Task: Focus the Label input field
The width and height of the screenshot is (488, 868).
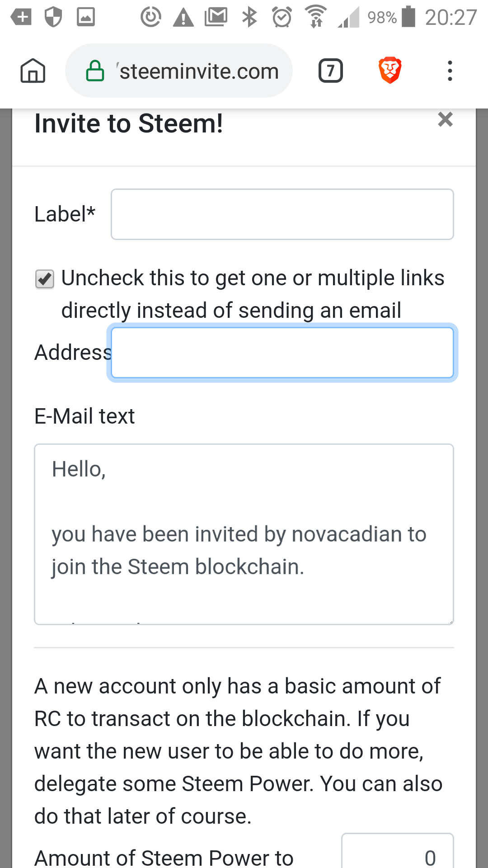Action: tap(282, 214)
